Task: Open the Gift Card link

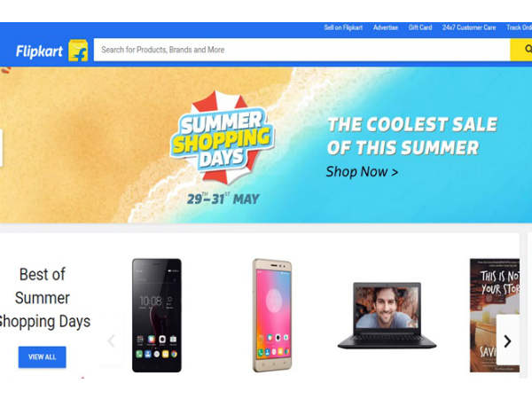Action: (x=420, y=27)
